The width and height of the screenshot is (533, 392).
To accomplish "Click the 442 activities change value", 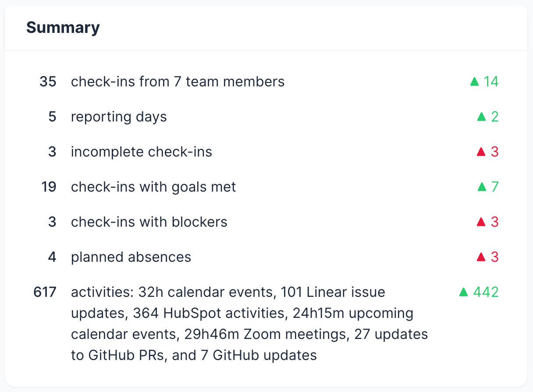I will (486, 292).
